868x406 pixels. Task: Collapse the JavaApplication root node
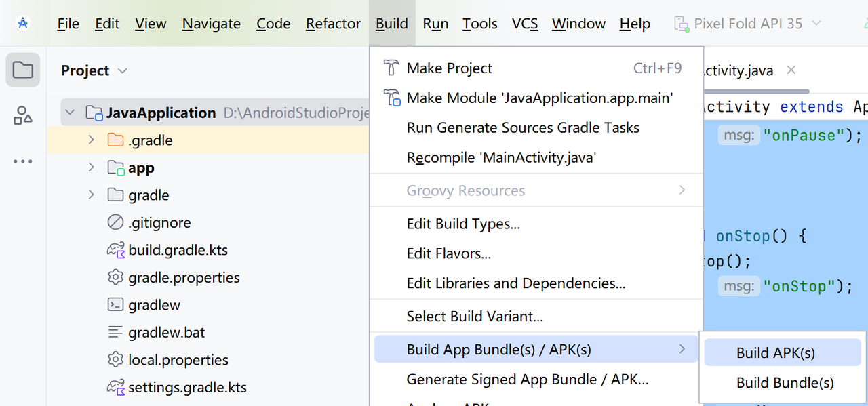point(70,113)
